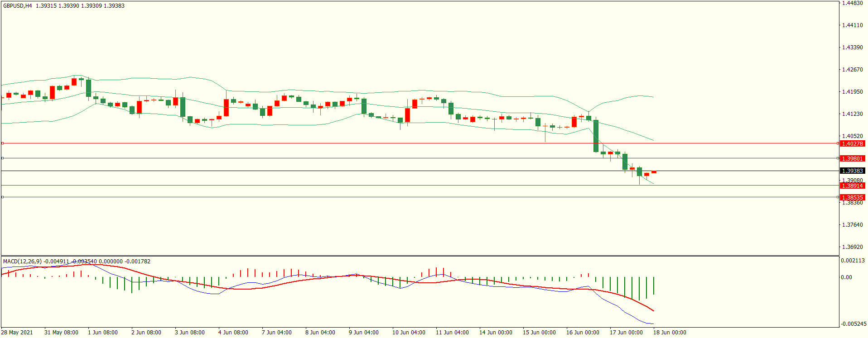Click the 16 Jun 00:00 time axis label

583,333
